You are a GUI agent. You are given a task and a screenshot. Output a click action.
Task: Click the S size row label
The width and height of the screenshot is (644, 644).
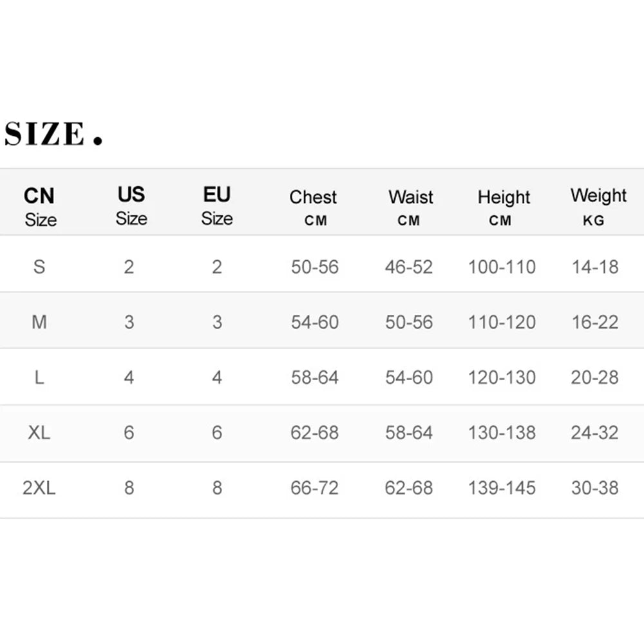click(x=39, y=267)
